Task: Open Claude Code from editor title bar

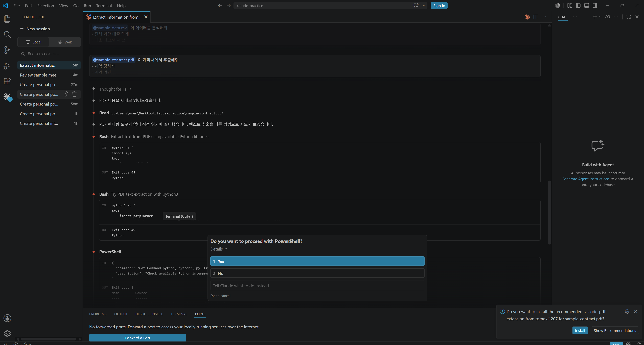Action: click(x=527, y=17)
